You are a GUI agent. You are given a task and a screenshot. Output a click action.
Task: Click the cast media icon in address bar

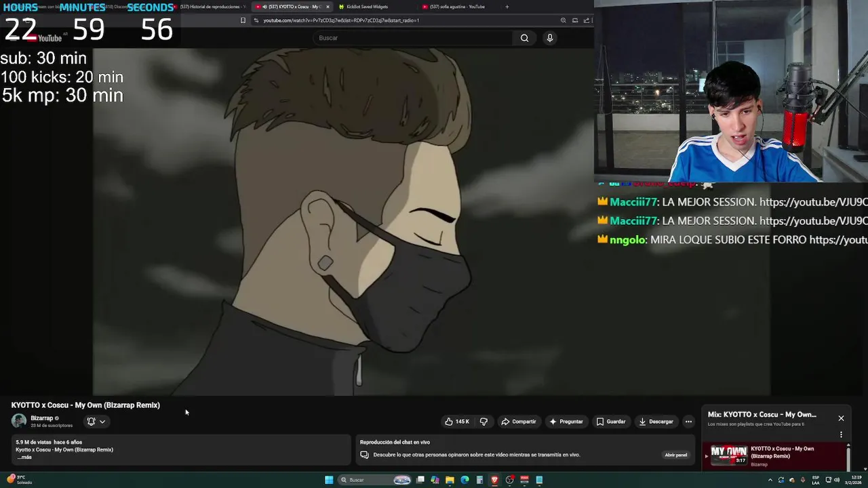pos(575,20)
